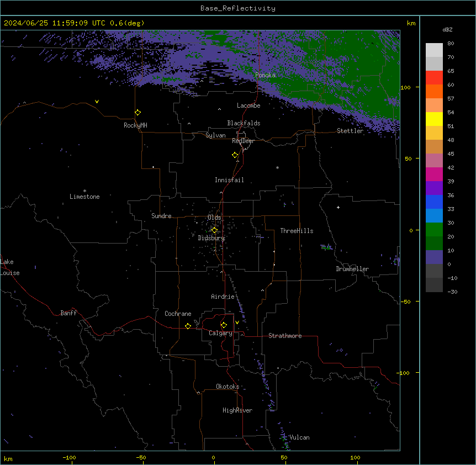Click the Ponoka city label

[265, 75]
